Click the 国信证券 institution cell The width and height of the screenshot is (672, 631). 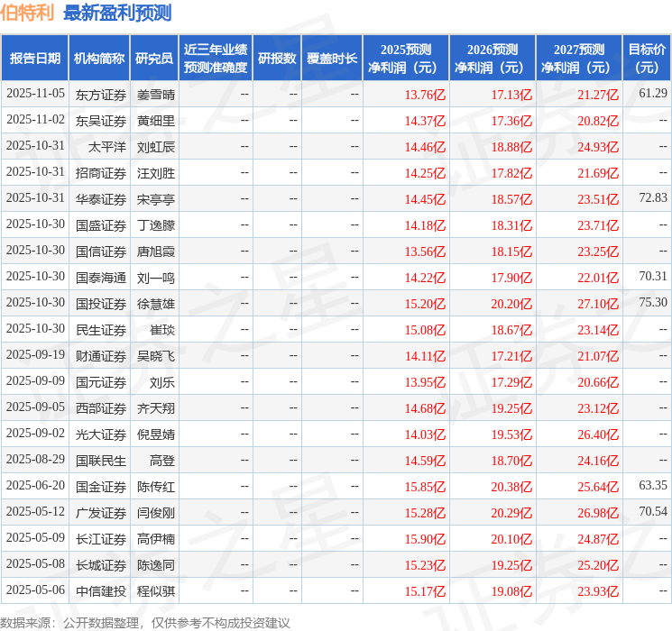[x=101, y=251]
